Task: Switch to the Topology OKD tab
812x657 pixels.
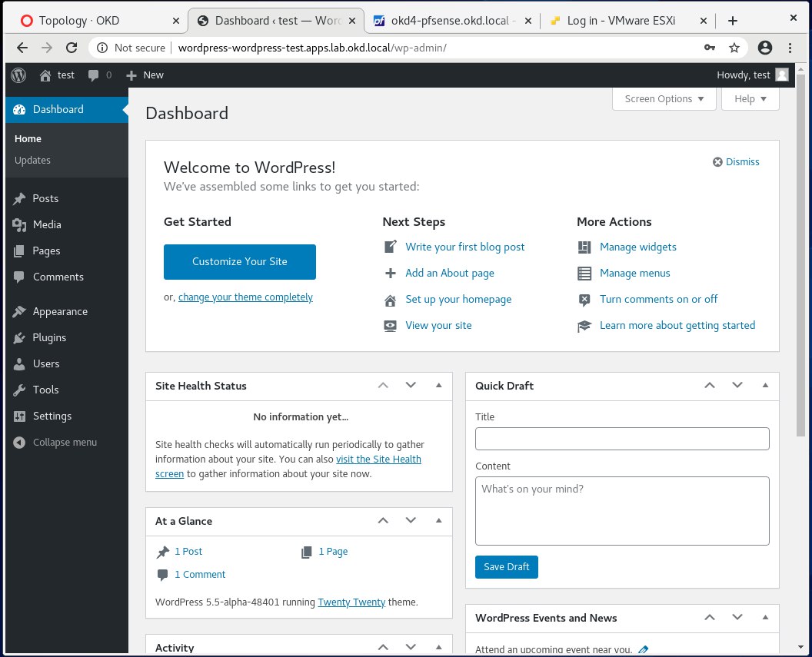Action: [96, 21]
